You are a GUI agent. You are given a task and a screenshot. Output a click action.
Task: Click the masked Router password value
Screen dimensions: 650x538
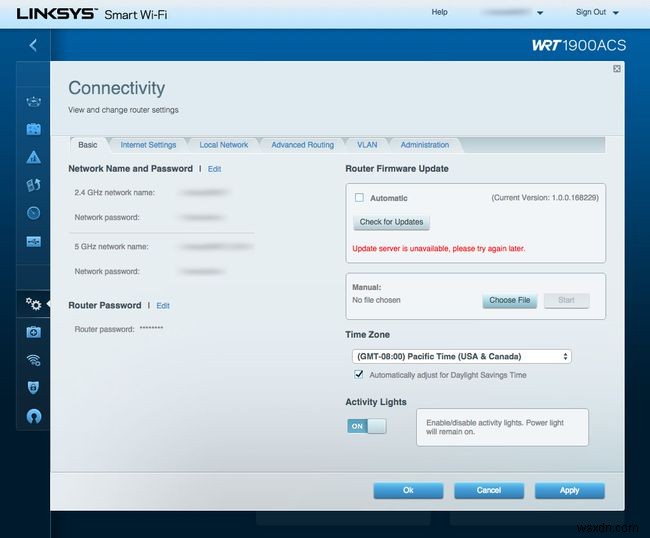[x=151, y=329]
